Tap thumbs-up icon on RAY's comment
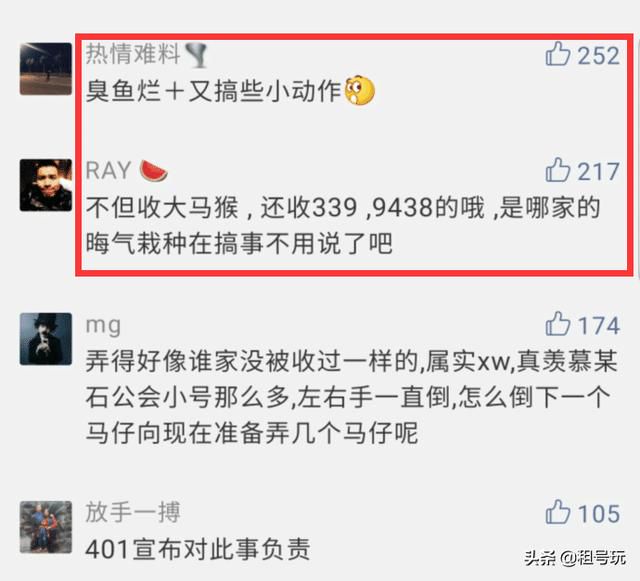 pos(558,170)
